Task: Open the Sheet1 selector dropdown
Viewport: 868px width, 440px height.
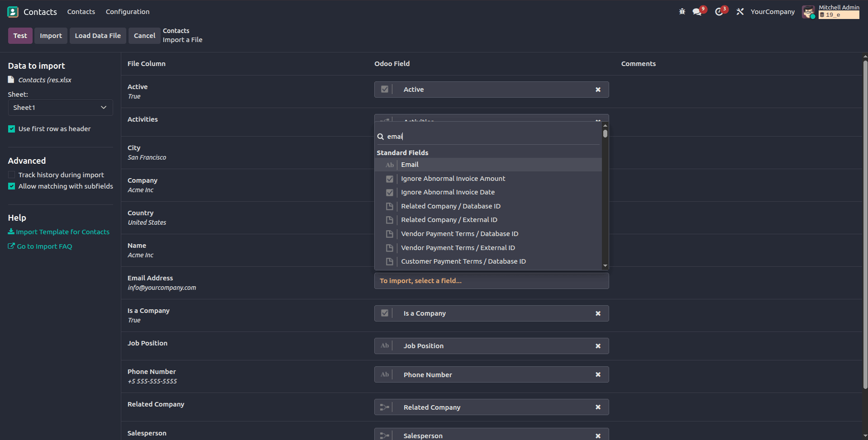Action: (60, 107)
